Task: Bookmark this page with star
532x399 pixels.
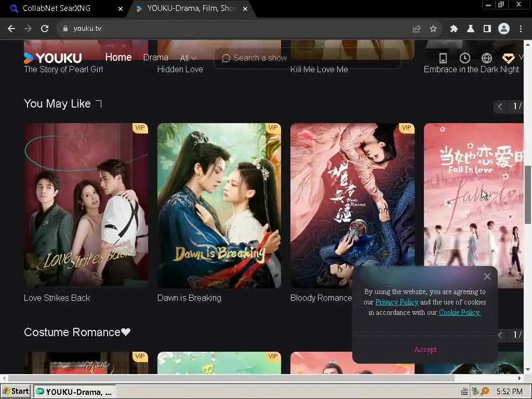Action: (x=433, y=29)
